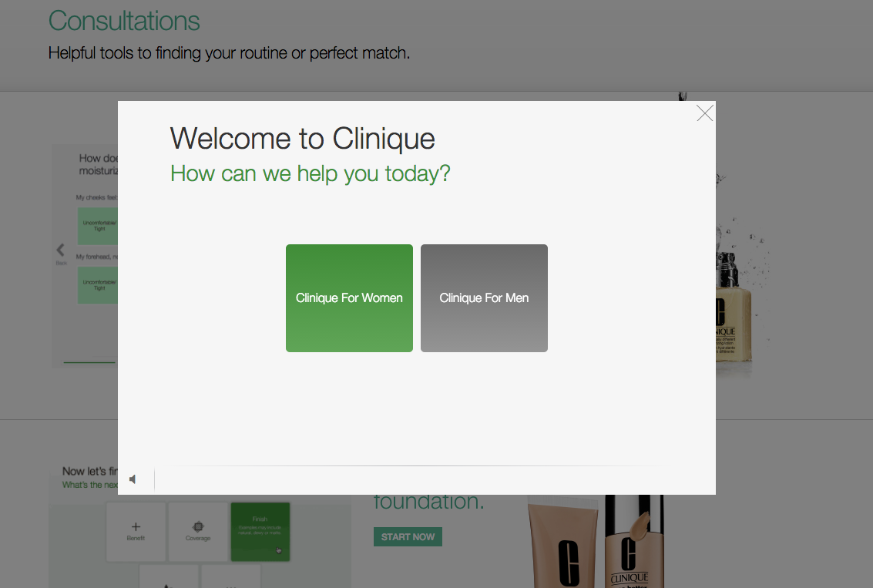Screen dimensions: 873x588
Task: Go back using the left chevron arrow
Action: click(x=60, y=250)
